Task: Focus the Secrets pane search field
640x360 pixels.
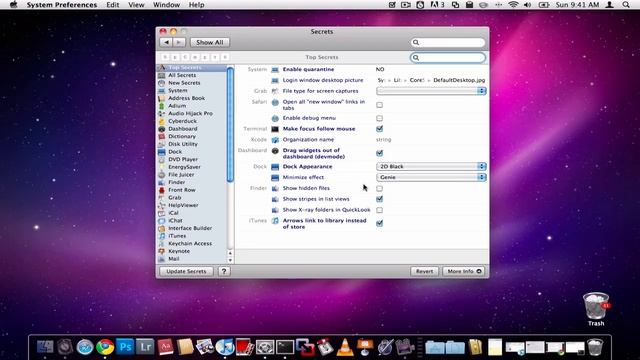Action: click(x=448, y=58)
